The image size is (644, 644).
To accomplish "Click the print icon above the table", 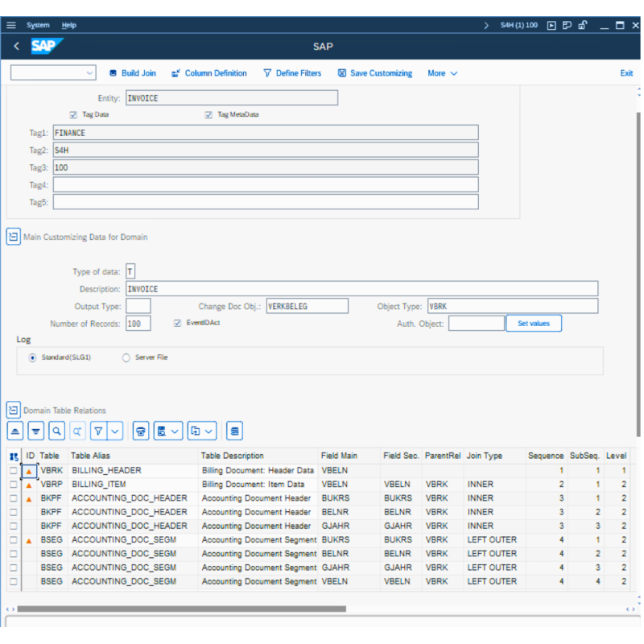I will (141, 431).
